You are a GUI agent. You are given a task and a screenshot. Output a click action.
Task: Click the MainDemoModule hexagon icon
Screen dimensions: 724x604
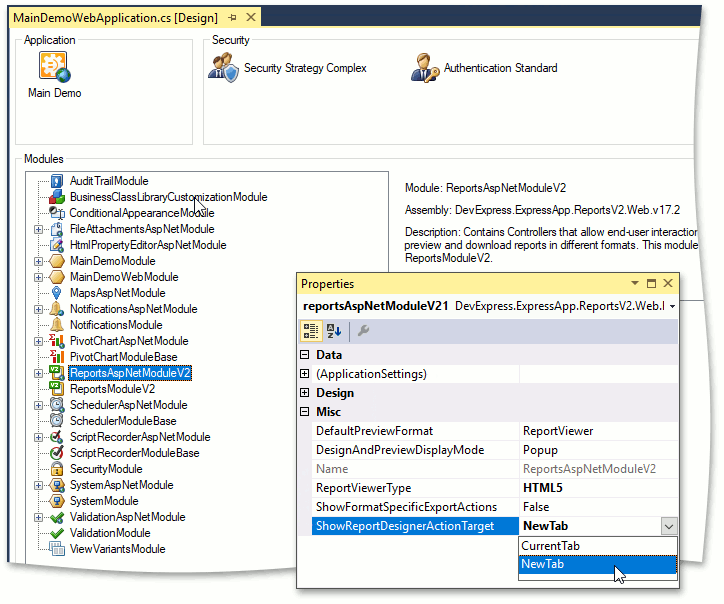tap(57, 261)
